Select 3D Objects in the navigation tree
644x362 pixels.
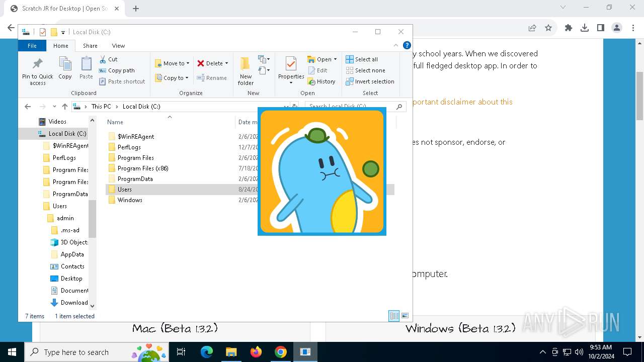coord(74,242)
